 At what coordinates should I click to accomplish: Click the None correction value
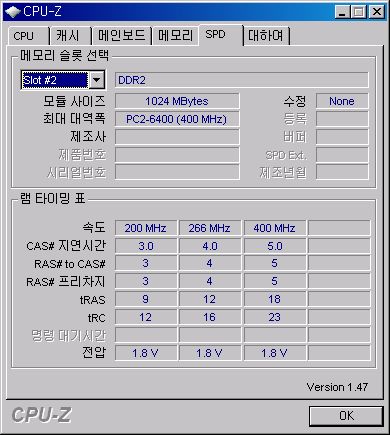342,101
